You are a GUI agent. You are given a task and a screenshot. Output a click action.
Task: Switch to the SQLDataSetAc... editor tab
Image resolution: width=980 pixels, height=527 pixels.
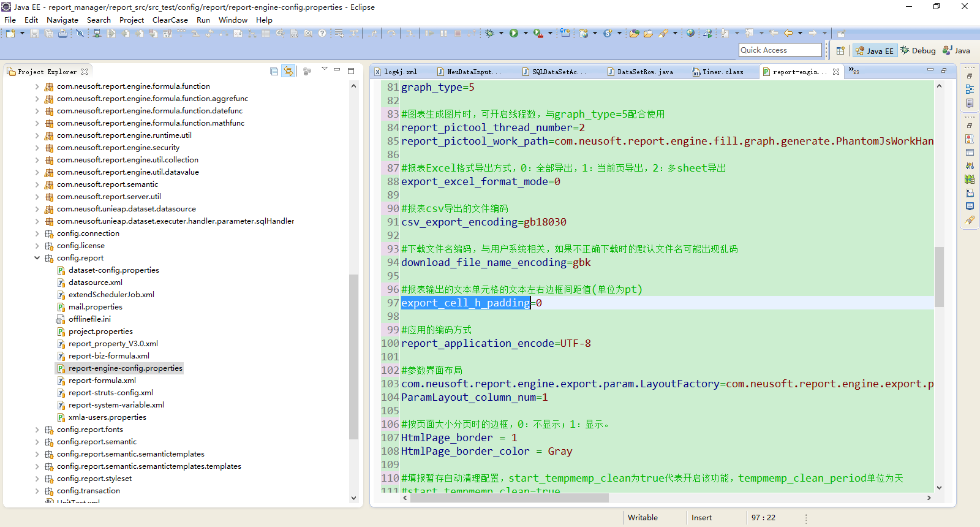554,72
